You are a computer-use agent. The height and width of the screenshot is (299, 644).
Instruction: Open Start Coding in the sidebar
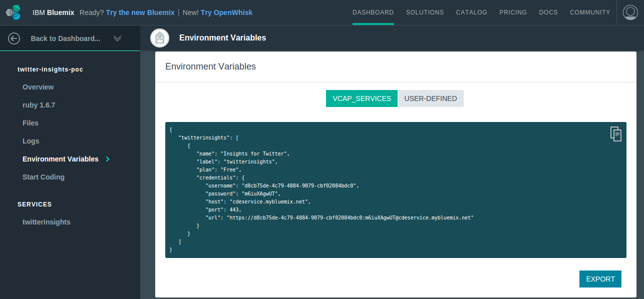(44, 177)
